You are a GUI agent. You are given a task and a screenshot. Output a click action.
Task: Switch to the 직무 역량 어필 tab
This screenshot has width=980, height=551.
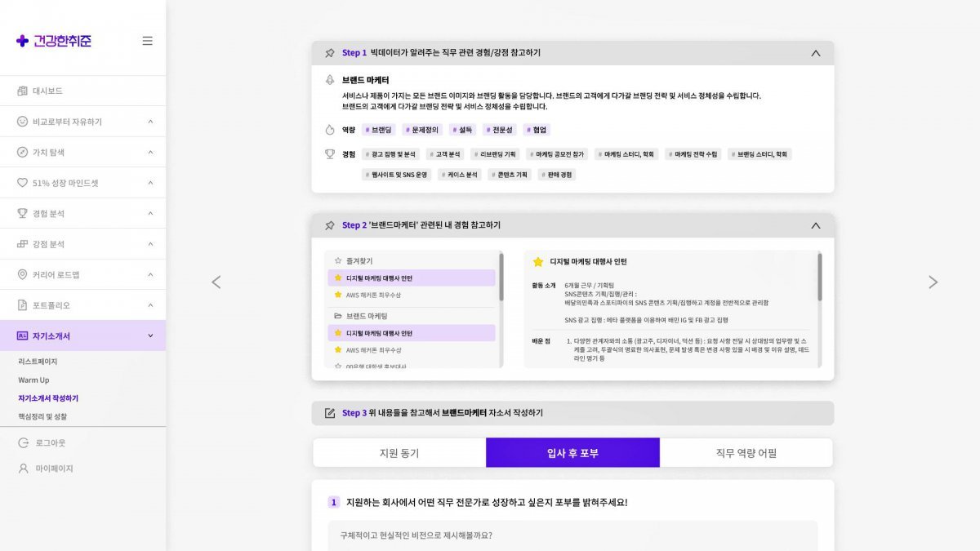click(x=745, y=451)
